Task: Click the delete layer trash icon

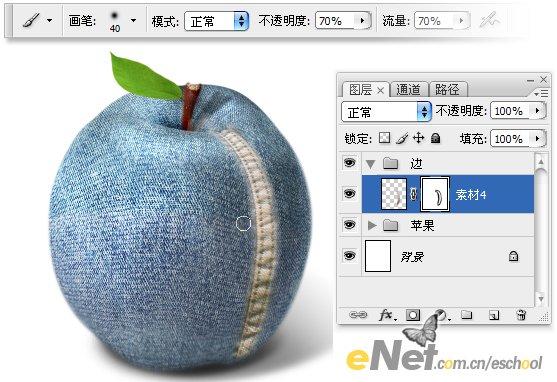Action: pos(521,315)
